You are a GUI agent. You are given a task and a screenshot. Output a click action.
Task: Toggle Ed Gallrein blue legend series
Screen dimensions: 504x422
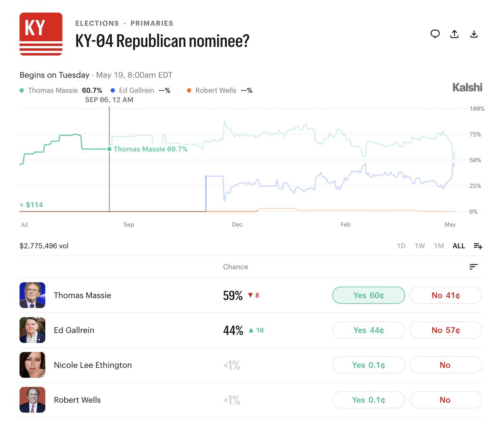click(x=140, y=90)
